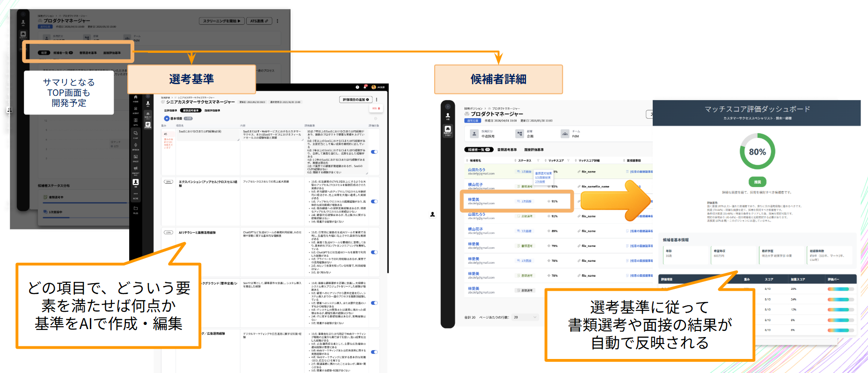868x373 pixels.
Task: Click the 採用ポジション icon in top-left screen sidebar
Action: pos(23,35)
